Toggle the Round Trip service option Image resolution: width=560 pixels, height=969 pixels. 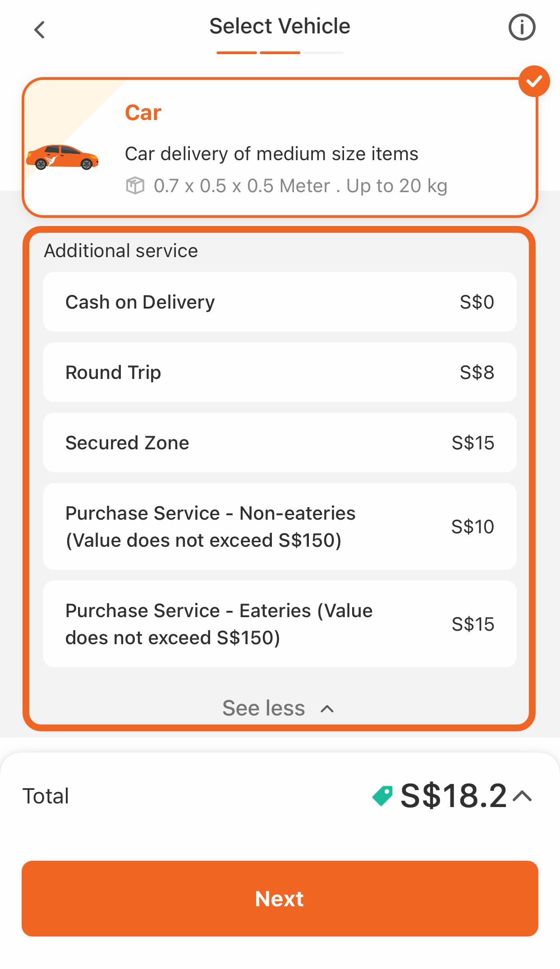(x=280, y=372)
